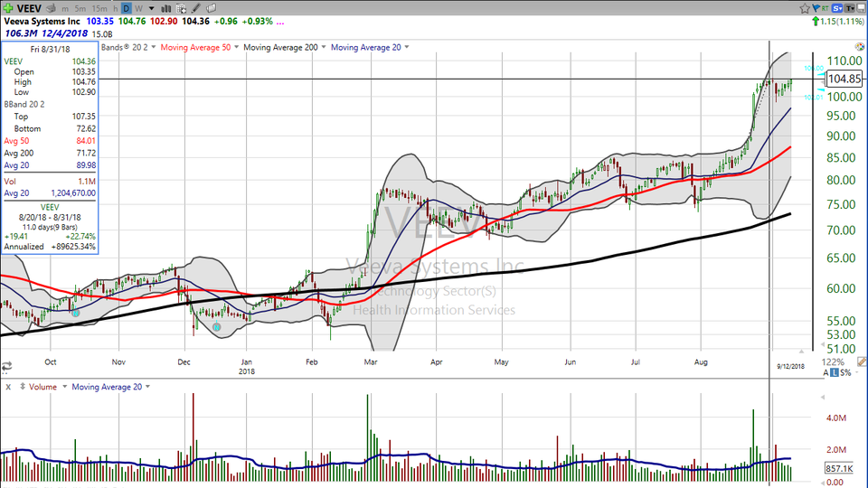This screenshot has height=488, width=868.
Task: Close the Volume pane with X
Action: pos(7,387)
